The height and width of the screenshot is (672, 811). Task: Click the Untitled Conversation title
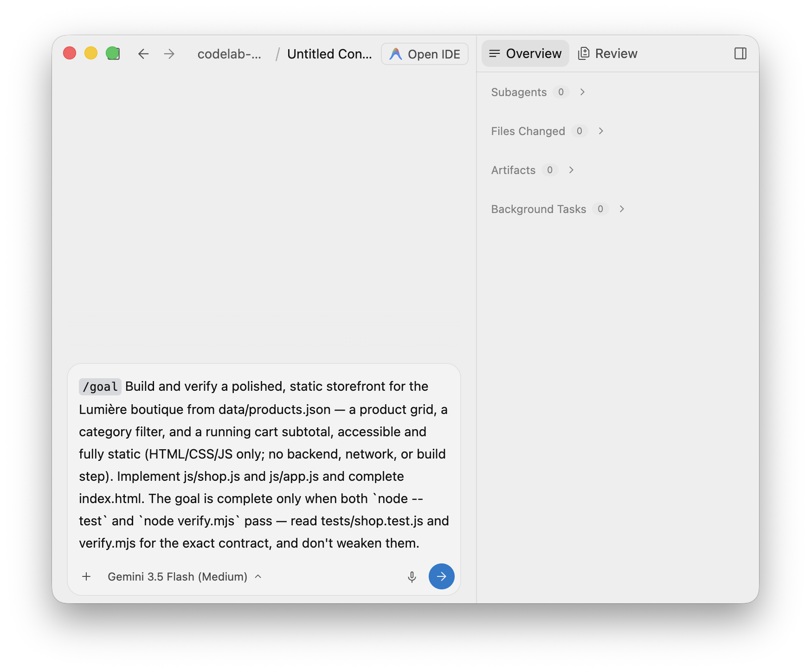click(329, 54)
